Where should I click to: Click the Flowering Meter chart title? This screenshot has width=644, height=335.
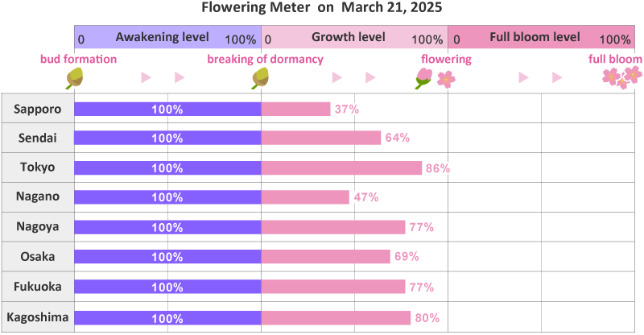point(321,8)
